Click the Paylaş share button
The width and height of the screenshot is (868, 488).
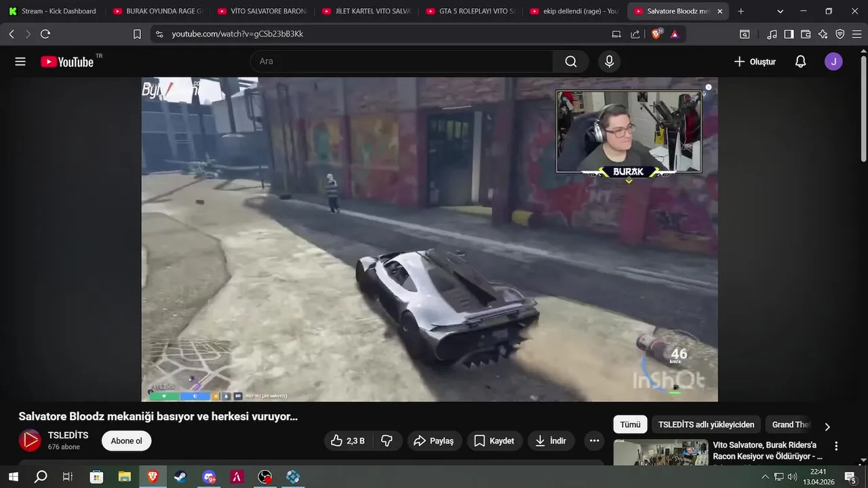click(x=434, y=441)
